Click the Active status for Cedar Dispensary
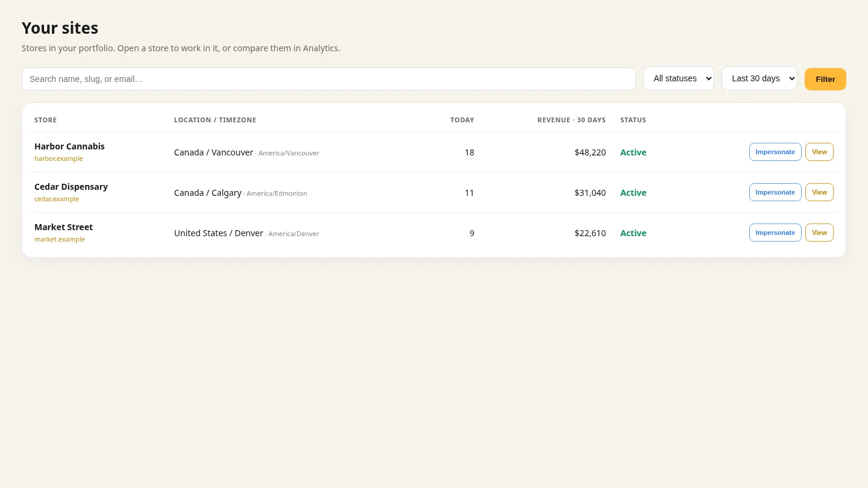Screen dimensions: 868x488 [x=633, y=193]
